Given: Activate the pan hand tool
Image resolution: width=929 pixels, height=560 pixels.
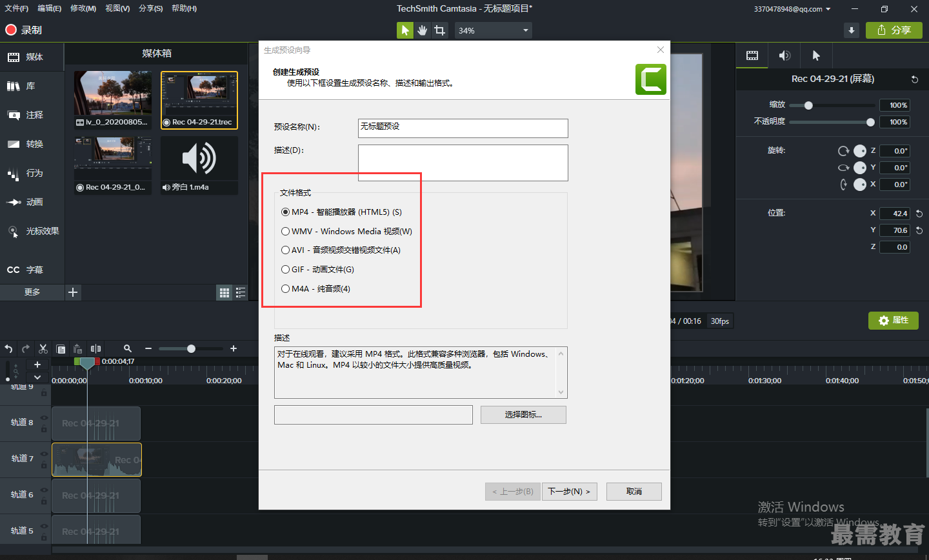Looking at the screenshot, I should point(423,30).
